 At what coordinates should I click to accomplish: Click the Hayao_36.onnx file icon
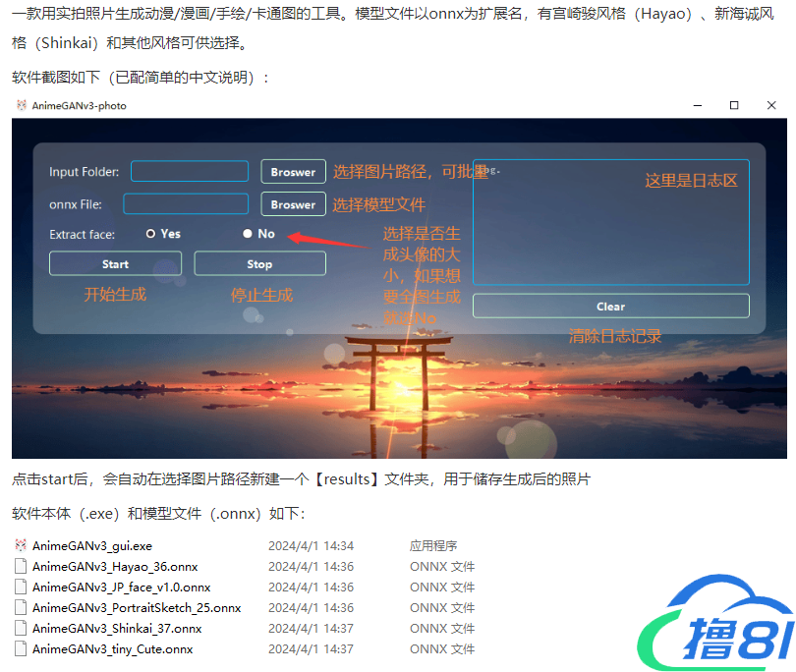coord(22,567)
